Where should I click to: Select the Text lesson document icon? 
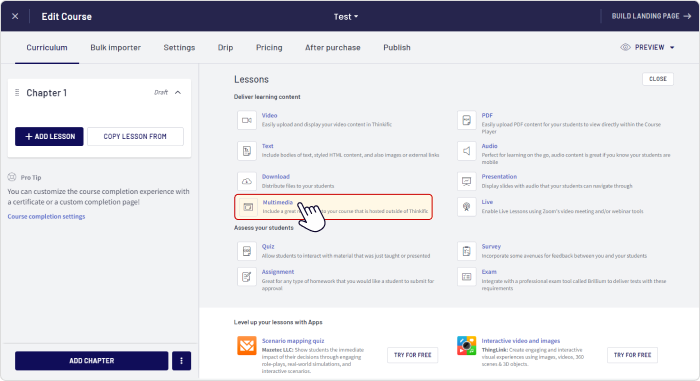click(x=247, y=151)
